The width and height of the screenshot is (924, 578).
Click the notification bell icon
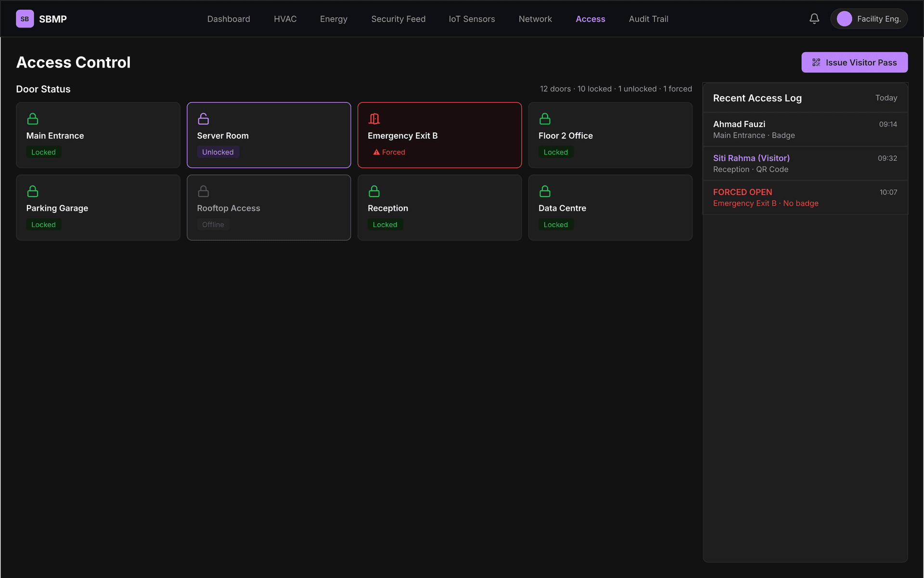coord(814,19)
